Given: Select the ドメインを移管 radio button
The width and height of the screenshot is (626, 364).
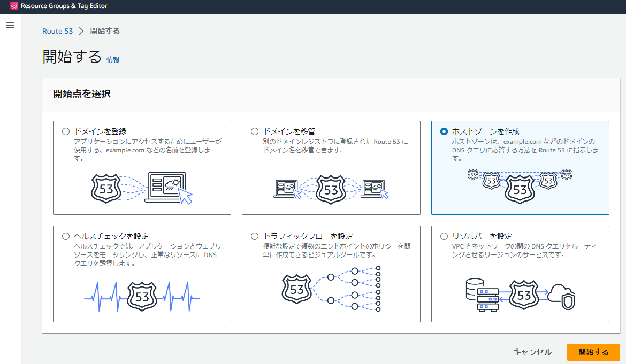Looking at the screenshot, I should [255, 131].
